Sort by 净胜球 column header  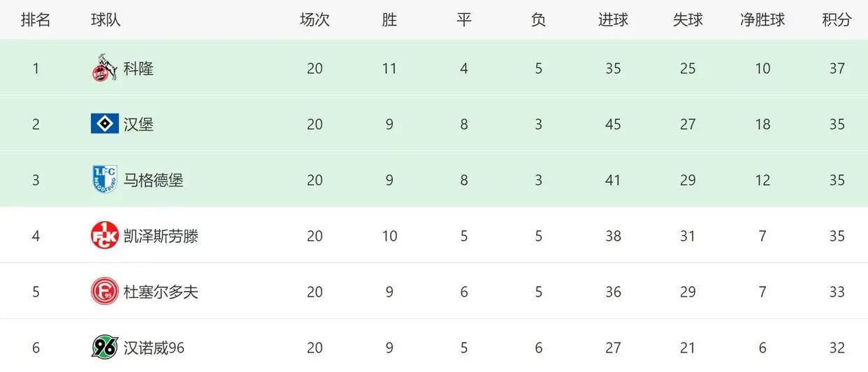pyautogui.click(x=762, y=20)
